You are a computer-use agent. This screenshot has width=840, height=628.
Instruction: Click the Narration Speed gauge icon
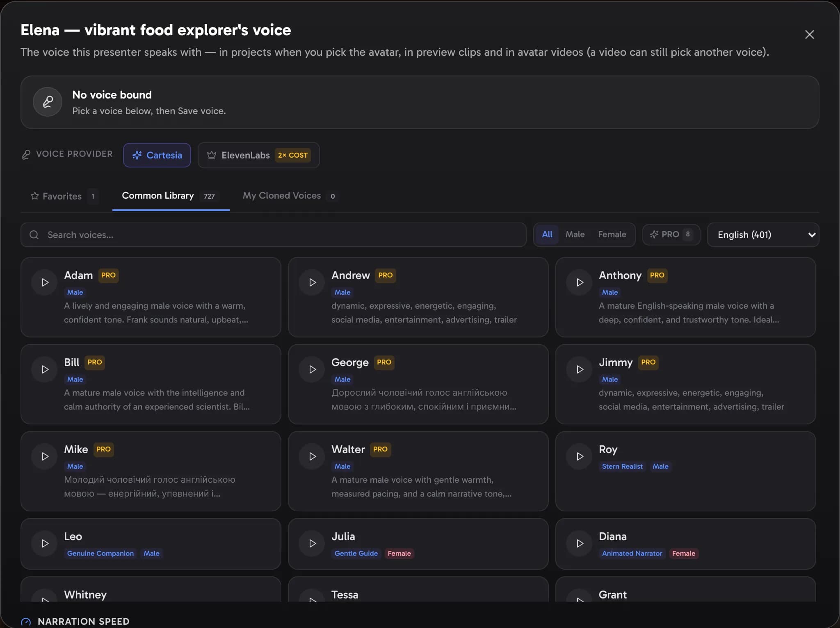pyautogui.click(x=26, y=622)
